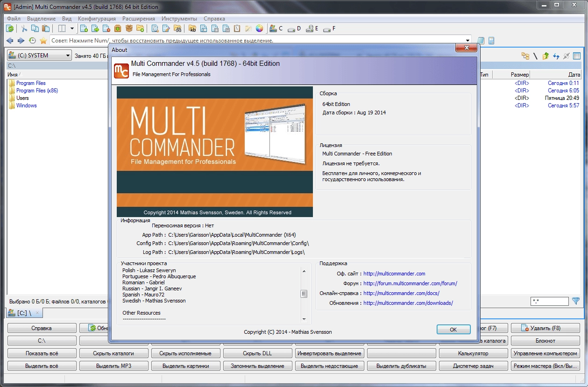Open the History clock icon
The width and height of the screenshot is (588, 387).
coord(32,41)
